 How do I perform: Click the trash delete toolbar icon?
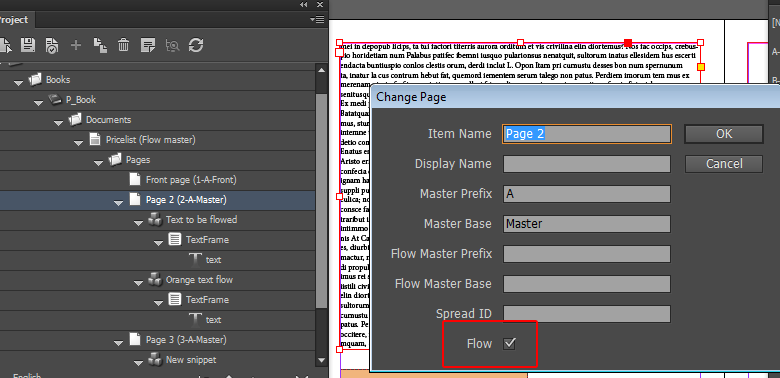tap(123, 45)
